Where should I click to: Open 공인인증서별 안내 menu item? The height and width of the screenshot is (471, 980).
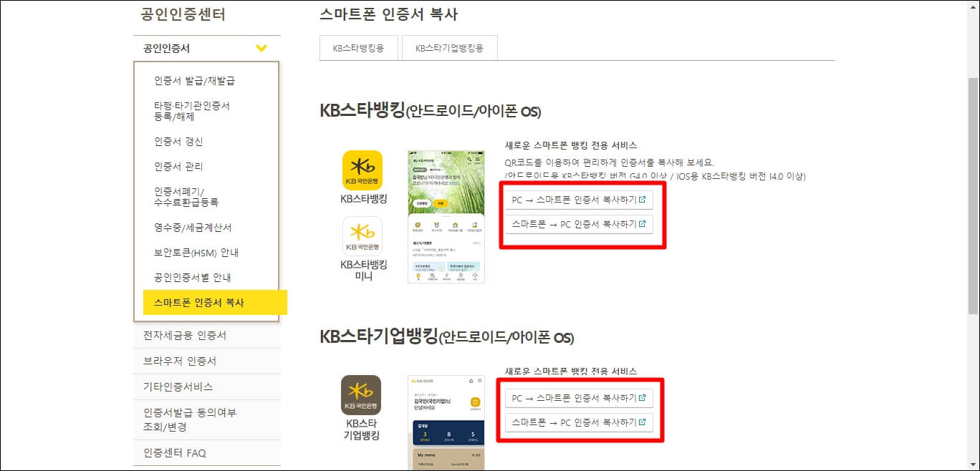193,278
